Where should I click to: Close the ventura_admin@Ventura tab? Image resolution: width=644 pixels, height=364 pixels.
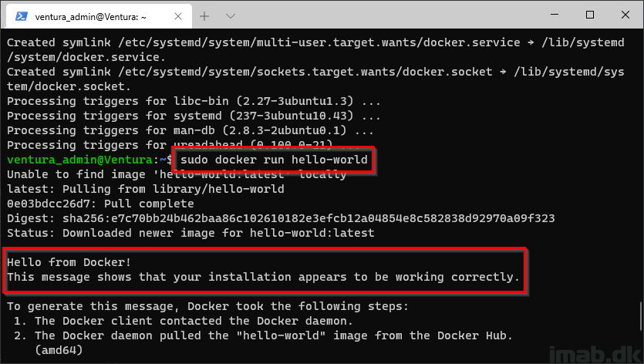coord(178,16)
